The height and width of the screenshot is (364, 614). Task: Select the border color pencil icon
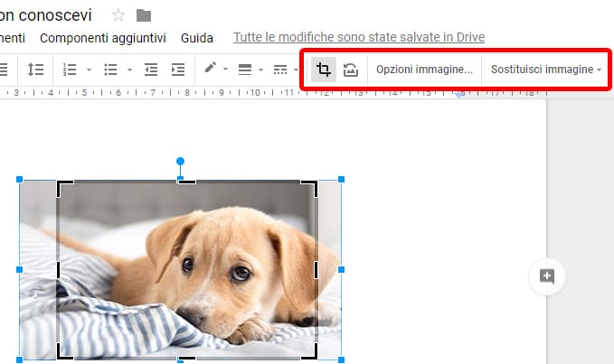(211, 69)
